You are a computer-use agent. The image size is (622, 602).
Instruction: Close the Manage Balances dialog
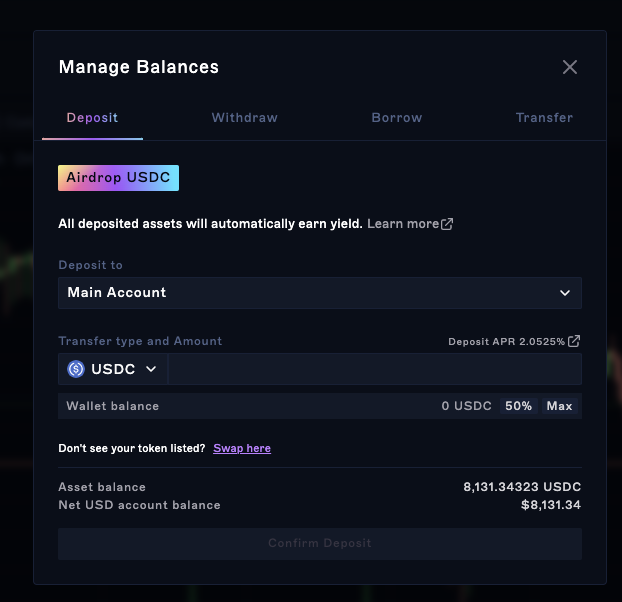click(570, 67)
